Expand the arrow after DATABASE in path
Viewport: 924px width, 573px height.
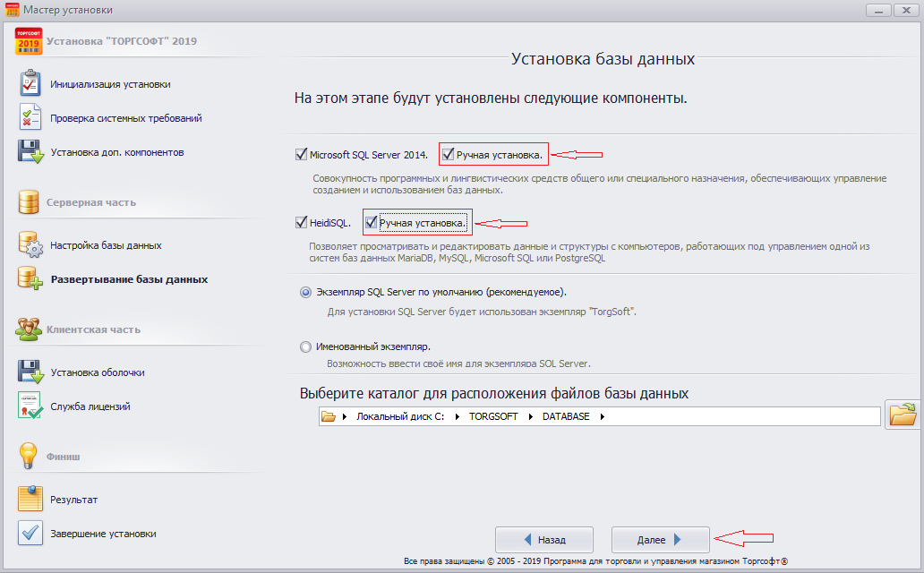tap(603, 416)
